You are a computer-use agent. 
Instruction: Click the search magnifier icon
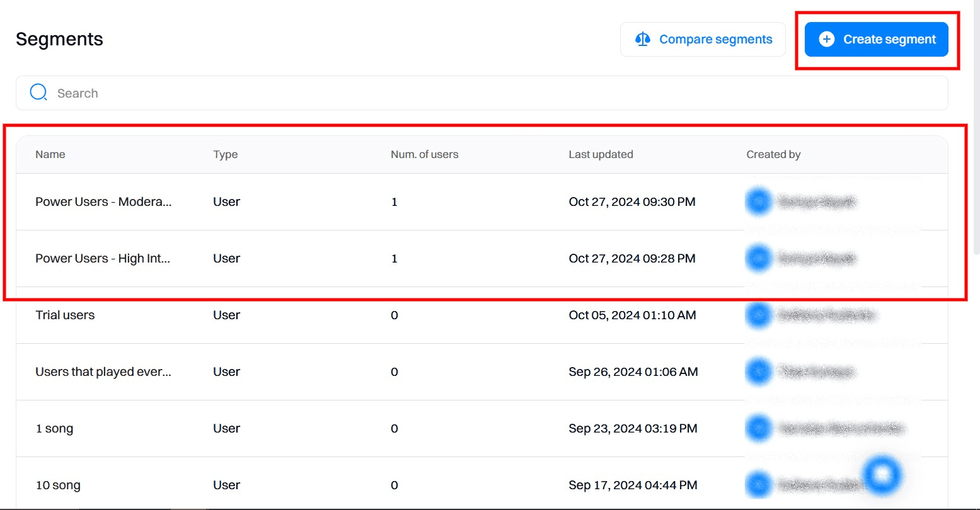[38, 92]
